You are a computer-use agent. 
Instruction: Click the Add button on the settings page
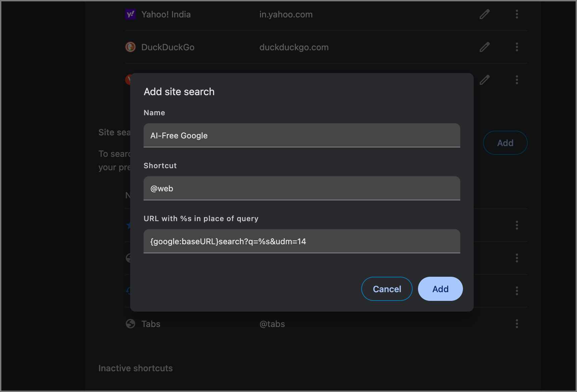click(505, 142)
